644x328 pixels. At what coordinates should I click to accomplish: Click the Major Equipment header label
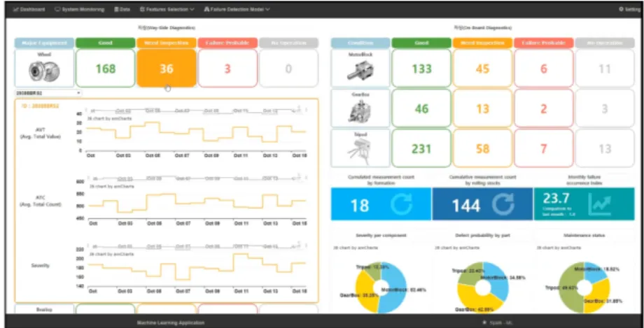click(x=44, y=43)
